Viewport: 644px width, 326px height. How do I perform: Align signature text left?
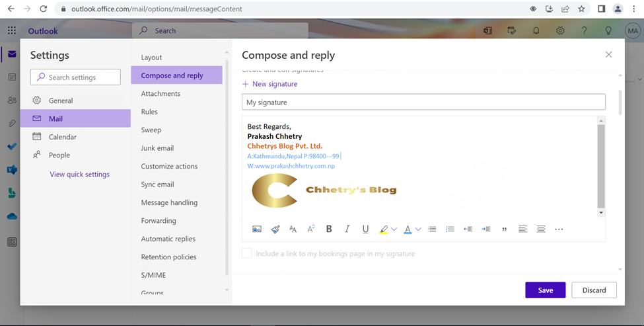pos(522,229)
